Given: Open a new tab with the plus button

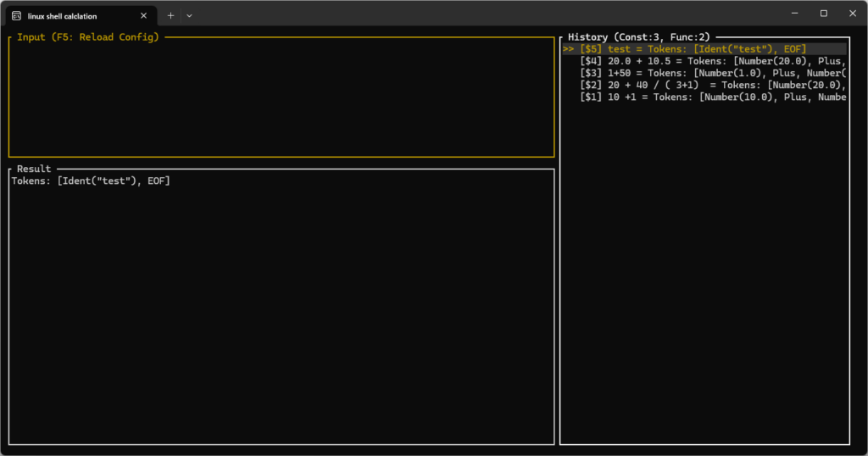Looking at the screenshot, I should pos(170,15).
